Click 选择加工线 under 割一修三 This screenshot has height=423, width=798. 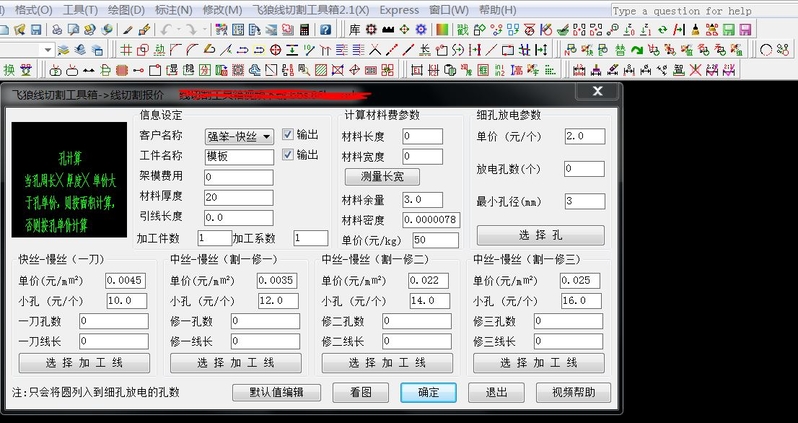pyautogui.click(x=538, y=363)
